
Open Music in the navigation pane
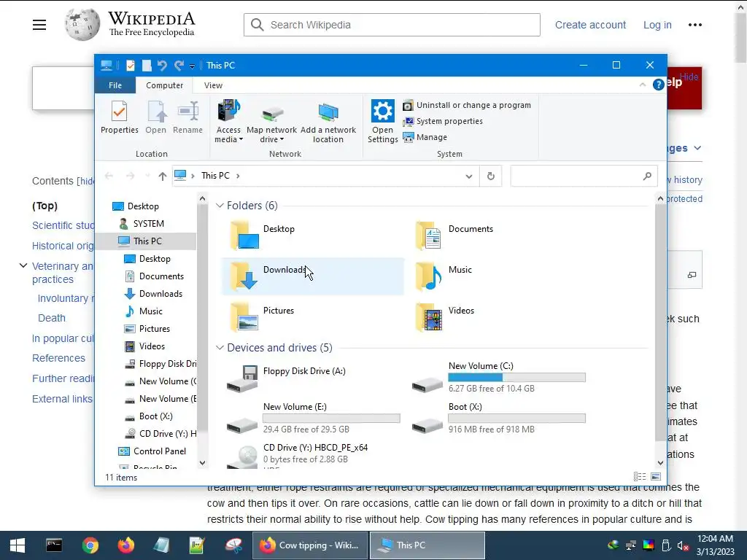[151, 311]
